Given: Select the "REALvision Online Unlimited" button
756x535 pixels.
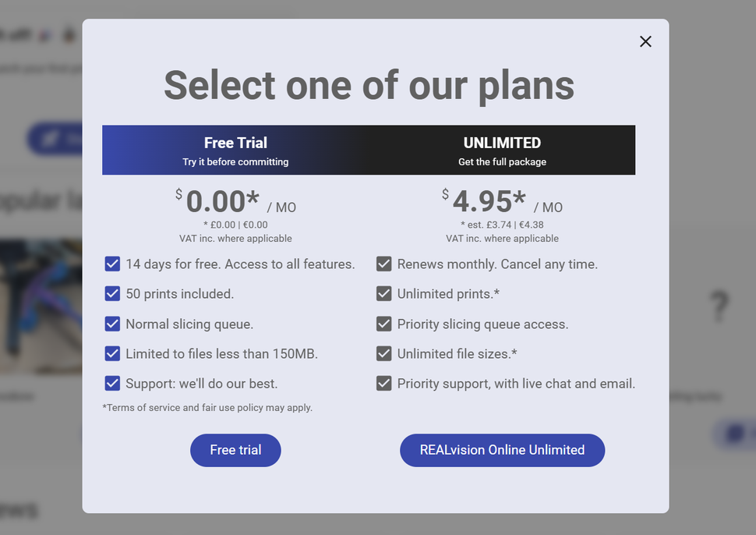Looking at the screenshot, I should coord(502,450).
